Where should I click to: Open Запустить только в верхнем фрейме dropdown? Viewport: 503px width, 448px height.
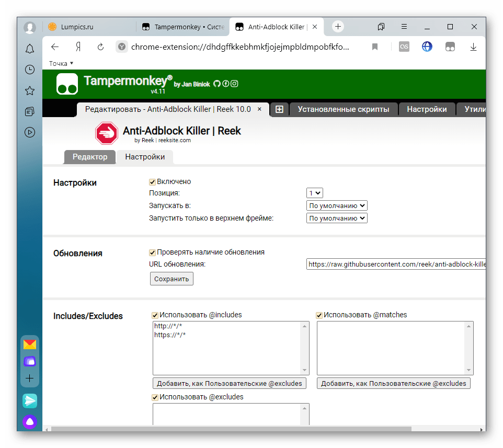coord(337,219)
